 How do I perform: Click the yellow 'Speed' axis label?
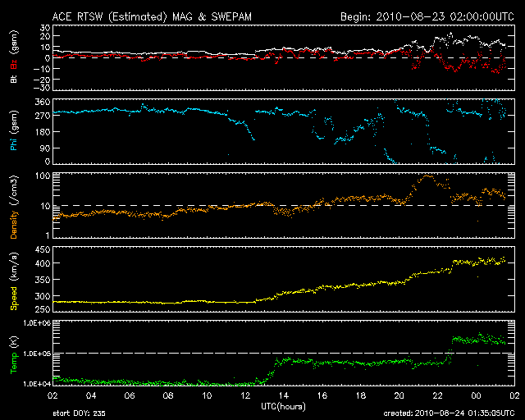(14, 299)
